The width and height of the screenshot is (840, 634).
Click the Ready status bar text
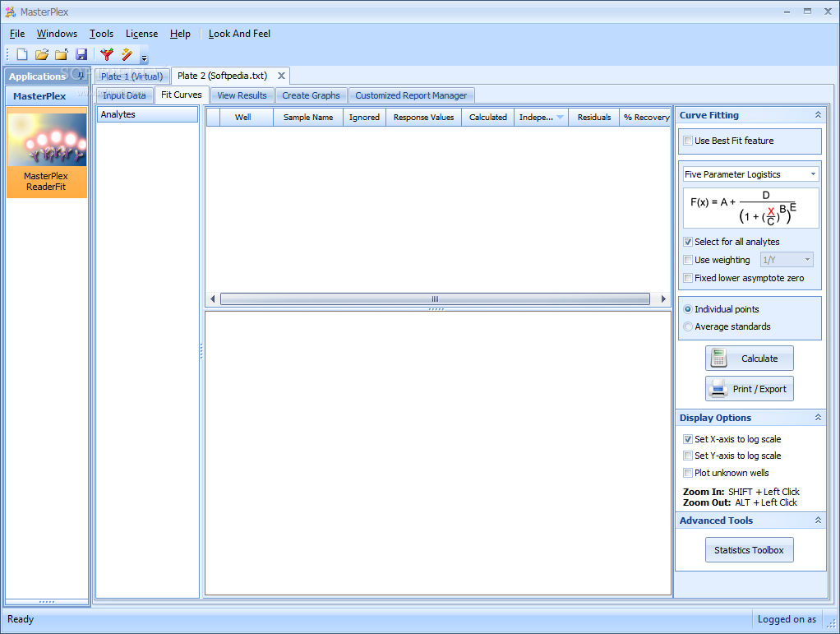(x=21, y=619)
